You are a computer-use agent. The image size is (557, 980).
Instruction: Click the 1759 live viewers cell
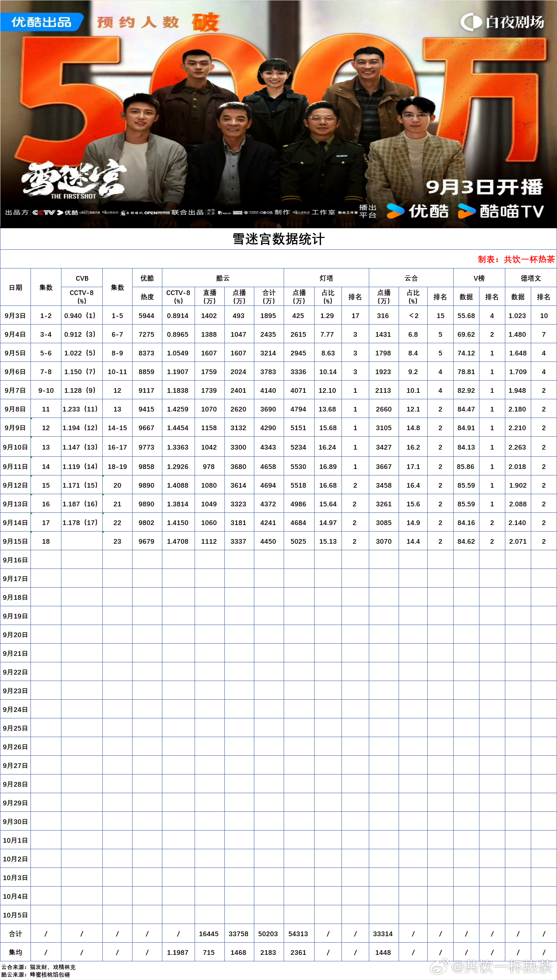coord(210,372)
